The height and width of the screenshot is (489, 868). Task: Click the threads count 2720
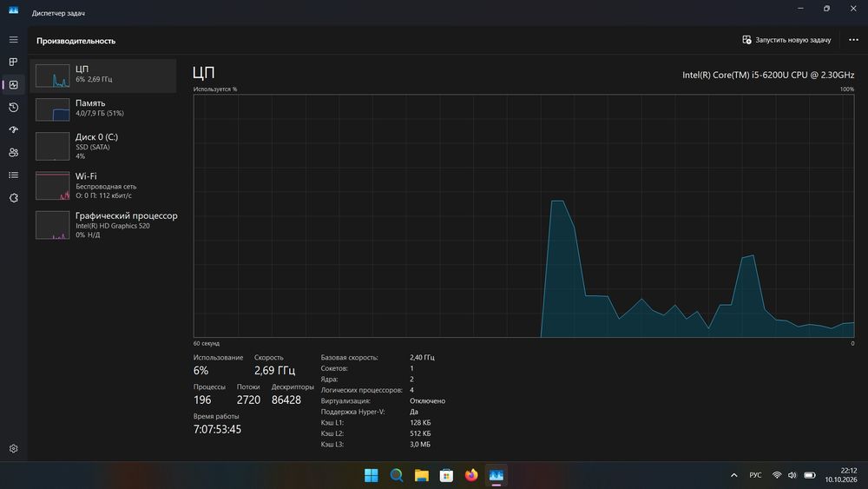(x=248, y=400)
